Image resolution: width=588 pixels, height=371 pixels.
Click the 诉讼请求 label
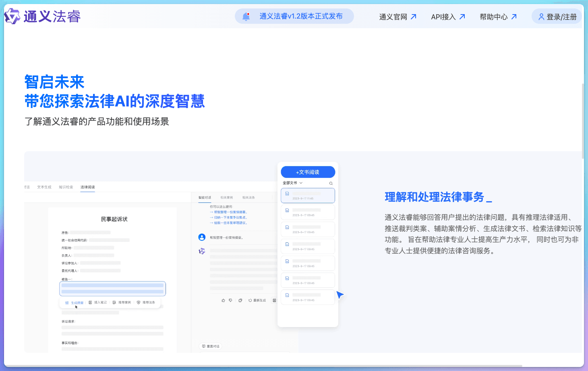point(68,322)
